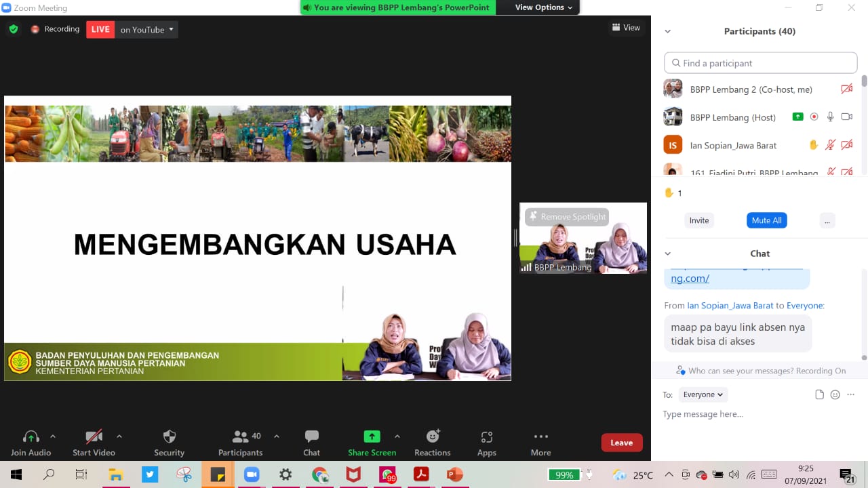Unmute Ian Sopian_Jawa Barat's microphone

point(830,145)
